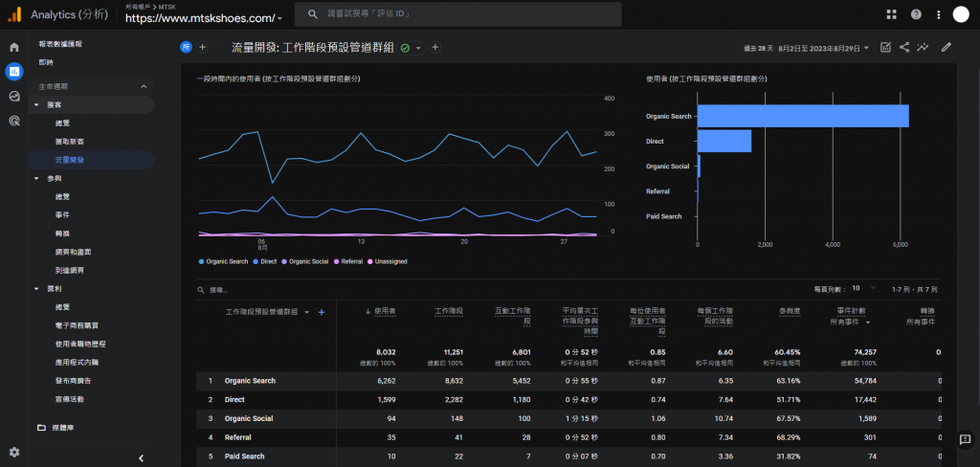Image resolution: width=980 pixels, height=467 pixels.
Task: Open 宣傳活動 report
Action: coord(69,399)
